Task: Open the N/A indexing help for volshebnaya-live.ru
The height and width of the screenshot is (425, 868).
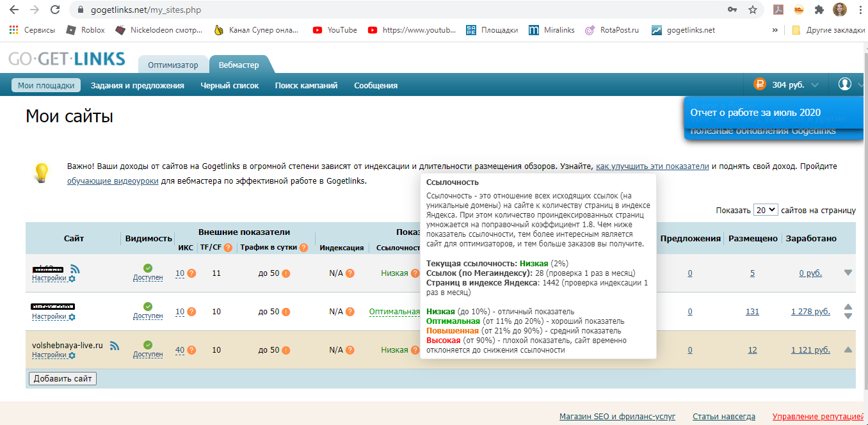Action: pyautogui.click(x=350, y=350)
